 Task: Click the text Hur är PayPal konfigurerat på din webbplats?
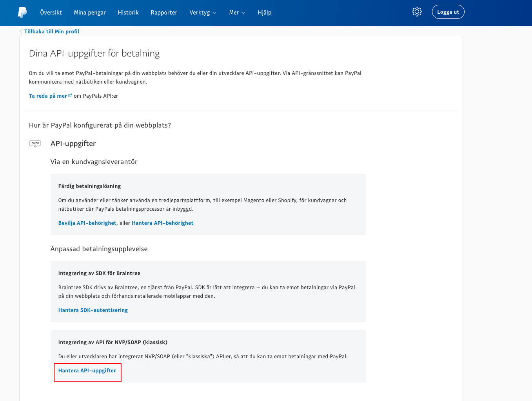100,125
